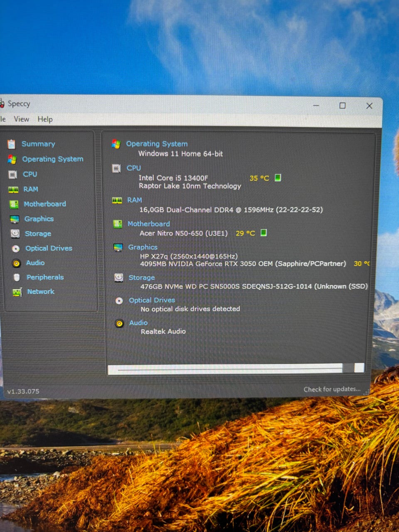Select Peripherals in the sidebar list
Viewport: 399px width, 532px height.
point(45,277)
